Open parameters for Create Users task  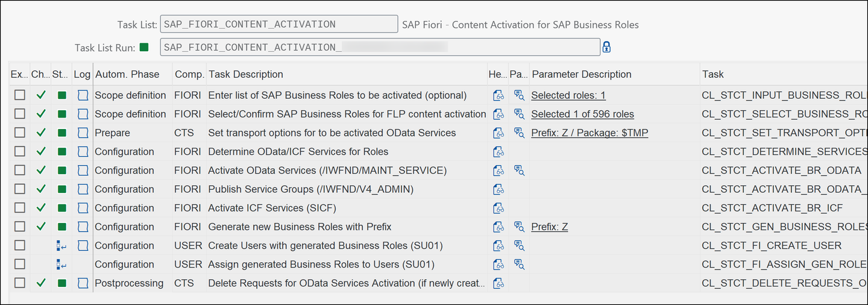519,245
